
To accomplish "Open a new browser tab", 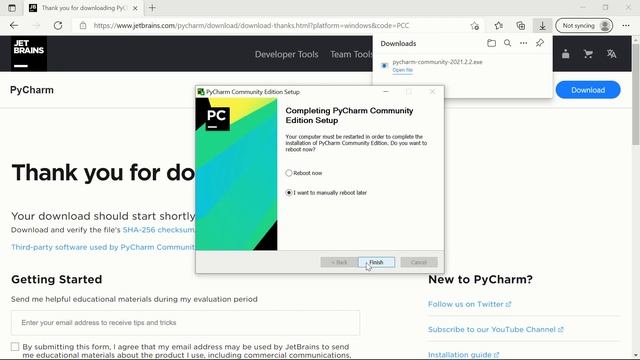I will point(152,8).
